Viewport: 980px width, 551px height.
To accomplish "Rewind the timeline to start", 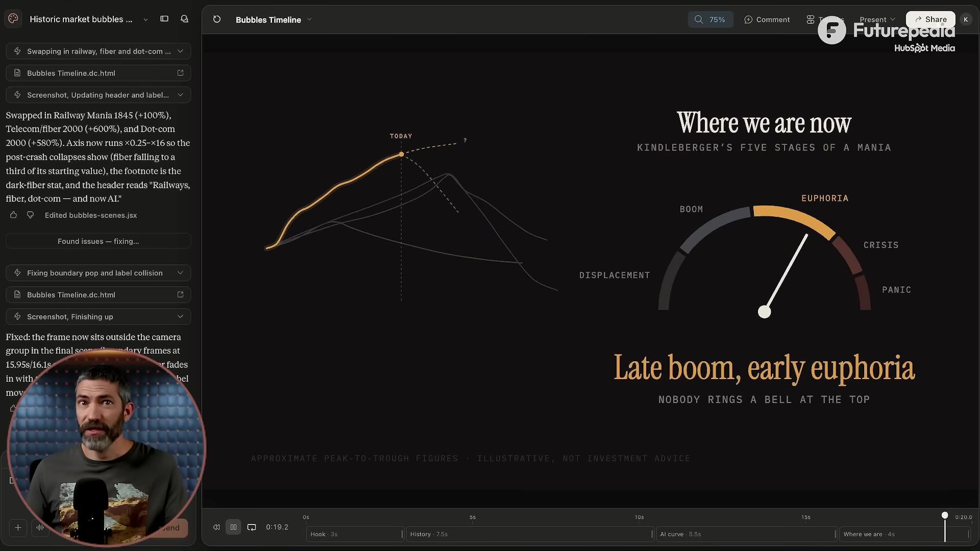I will pos(216,527).
